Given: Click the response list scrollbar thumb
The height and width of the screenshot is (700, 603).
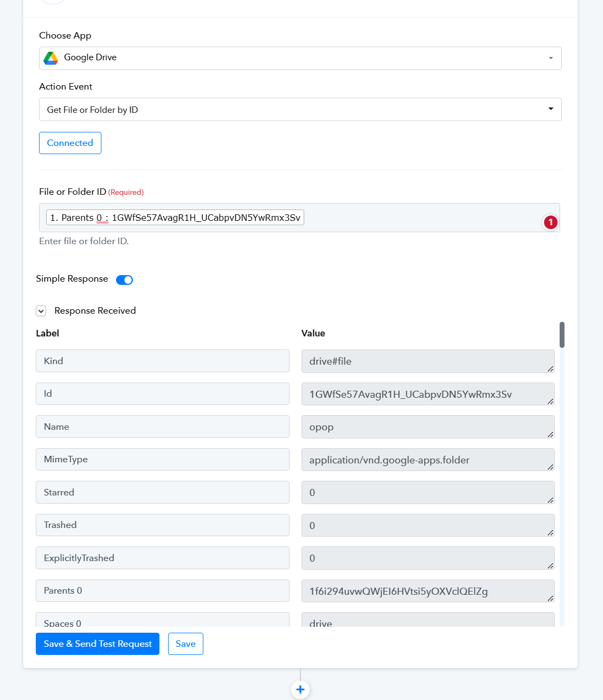Looking at the screenshot, I should (x=562, y=335).
